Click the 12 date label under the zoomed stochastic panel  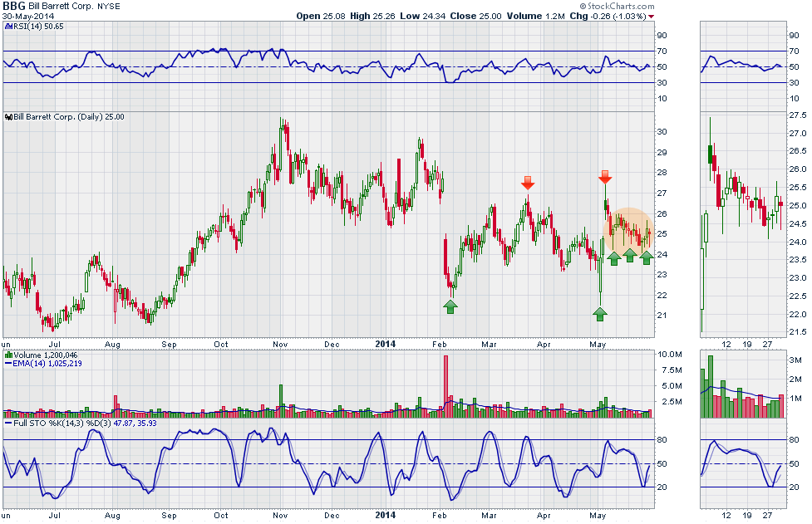pos(726,515)
